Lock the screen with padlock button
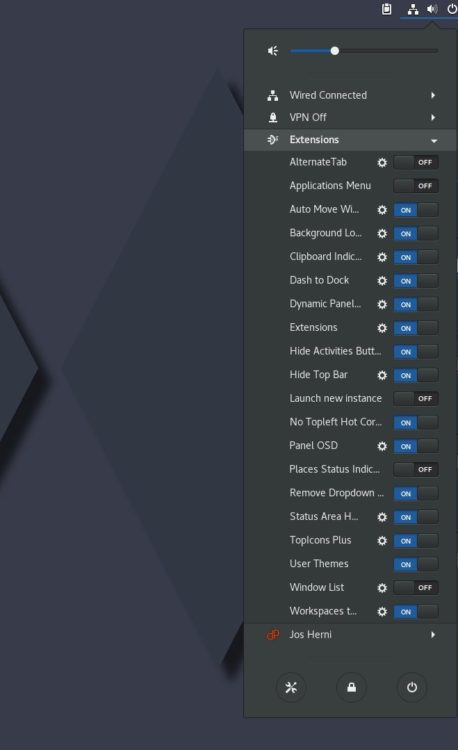The width and height of the screenshot is (458, 750). pyautogui.click(x=351, y=688)
